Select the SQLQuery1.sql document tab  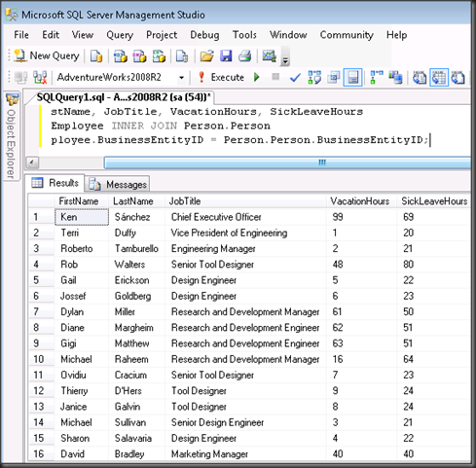tap(124, 97)
